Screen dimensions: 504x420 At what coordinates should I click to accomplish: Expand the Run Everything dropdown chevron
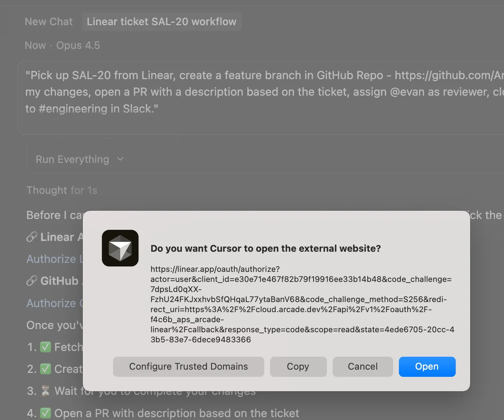click(x=120, y=159)
